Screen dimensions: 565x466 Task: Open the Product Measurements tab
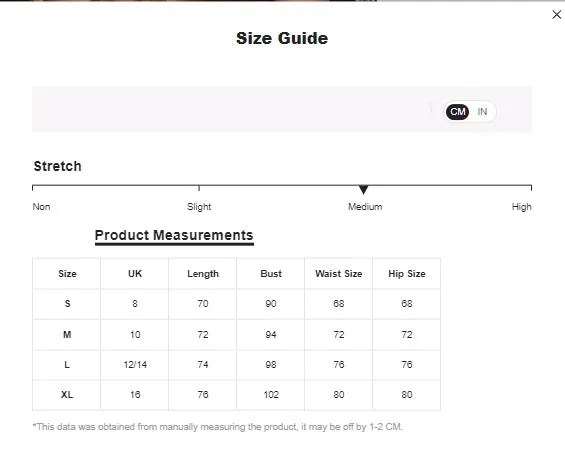click(174, 235)
